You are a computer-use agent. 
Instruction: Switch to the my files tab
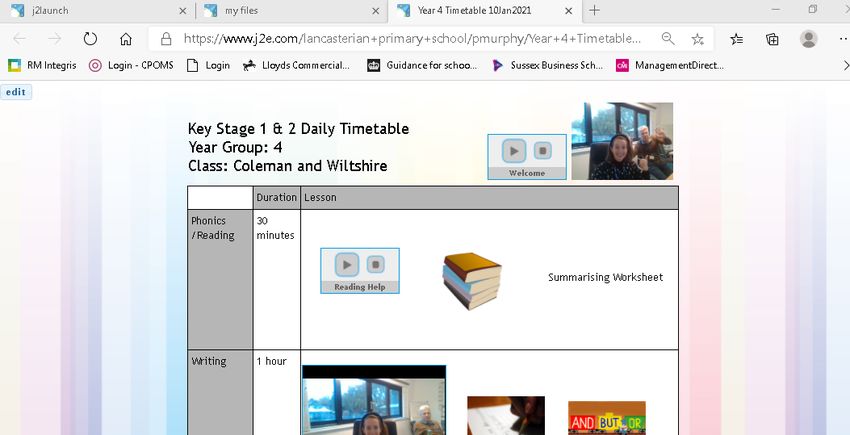[x=291, y=11]
